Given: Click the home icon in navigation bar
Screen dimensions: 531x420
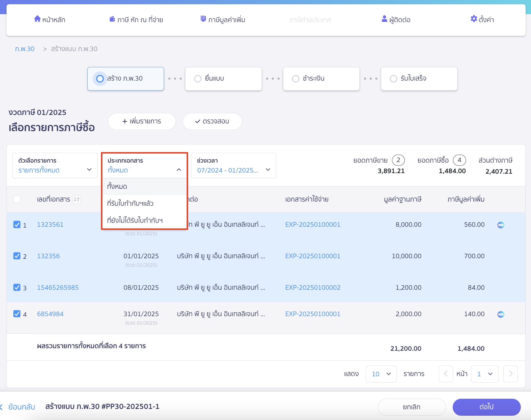Looking at the screenshot, I should click(x=37, y=19).
